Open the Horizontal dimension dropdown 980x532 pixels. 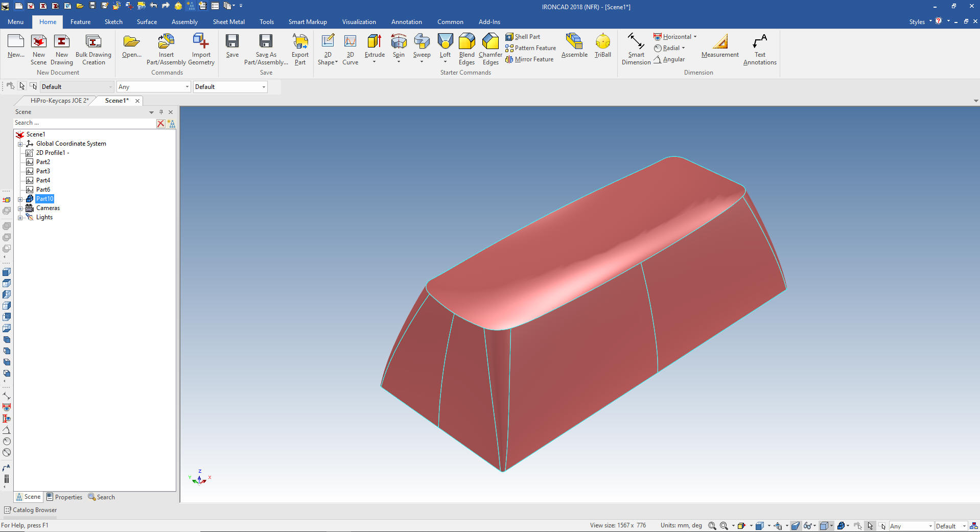(695, 37)
